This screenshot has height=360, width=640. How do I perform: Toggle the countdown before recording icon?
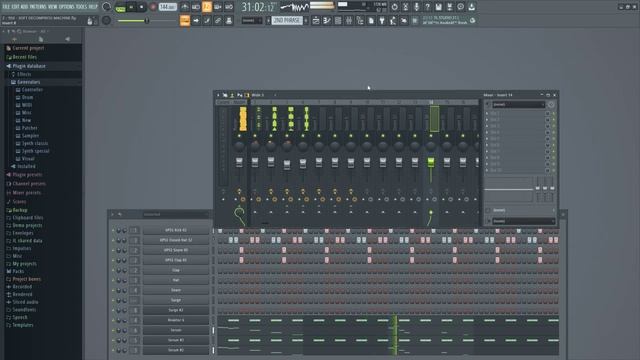tap(207, 7)
